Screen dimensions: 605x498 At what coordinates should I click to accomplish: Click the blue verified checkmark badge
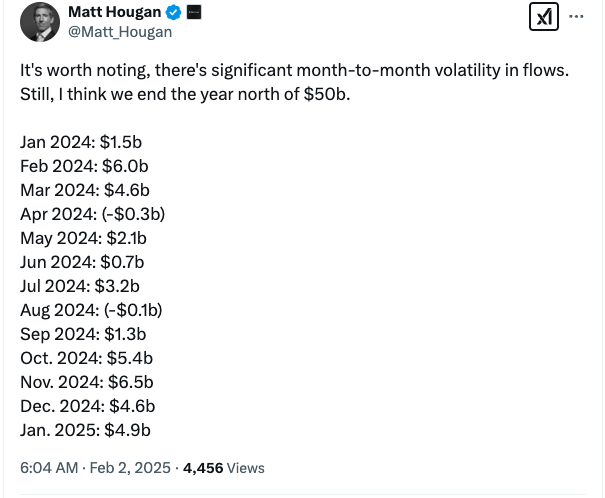(x=173, y=13)
